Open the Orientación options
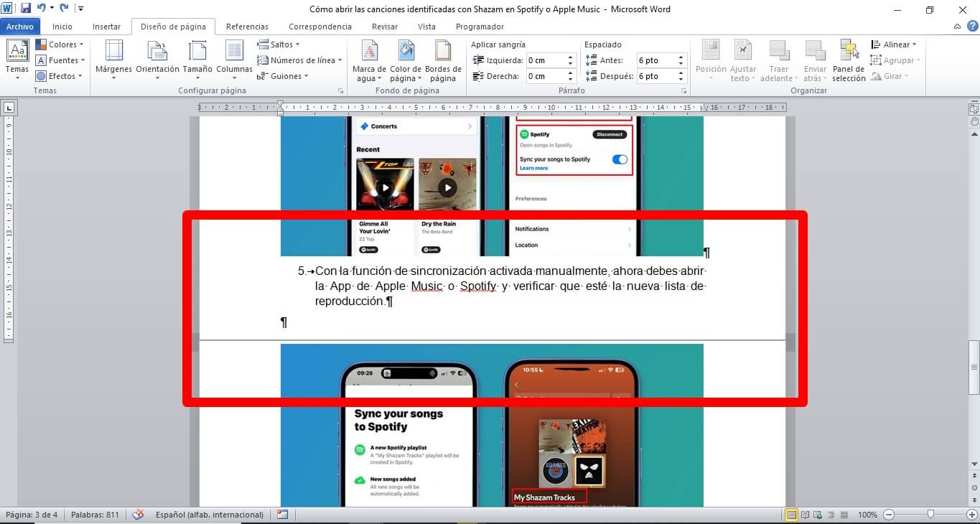Viewport: 980px width, 524px height. 157,60
